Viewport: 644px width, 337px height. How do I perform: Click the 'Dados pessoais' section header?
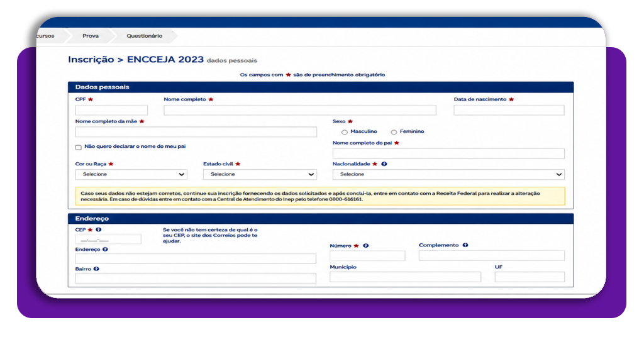(x=320, y=87)
